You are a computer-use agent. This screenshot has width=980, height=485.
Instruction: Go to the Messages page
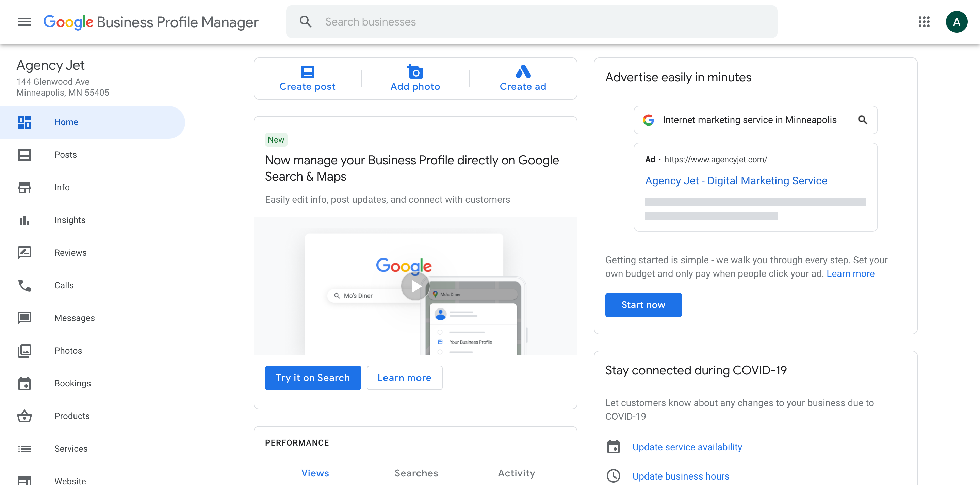pyautogui.click(x=93, y=318)
